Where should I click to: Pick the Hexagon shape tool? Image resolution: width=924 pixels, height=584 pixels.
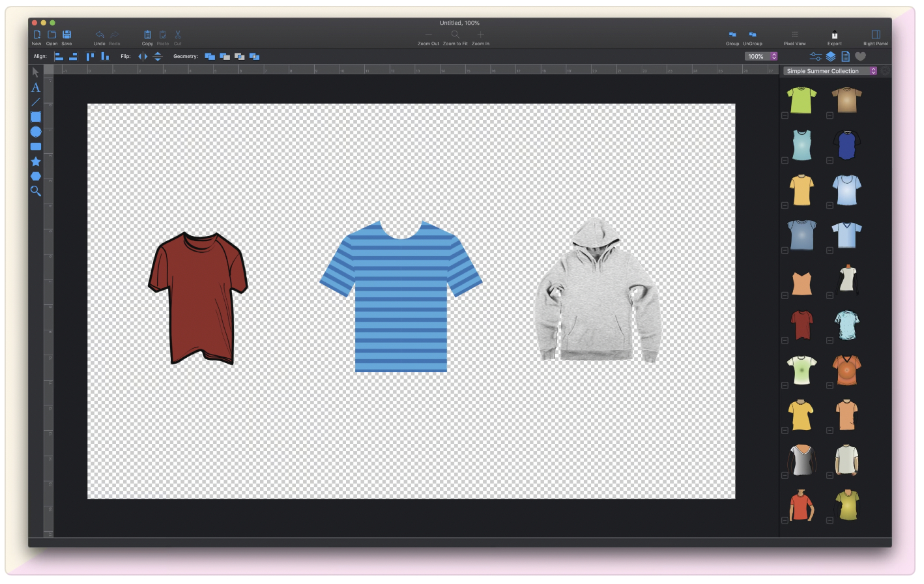point(36,177)
